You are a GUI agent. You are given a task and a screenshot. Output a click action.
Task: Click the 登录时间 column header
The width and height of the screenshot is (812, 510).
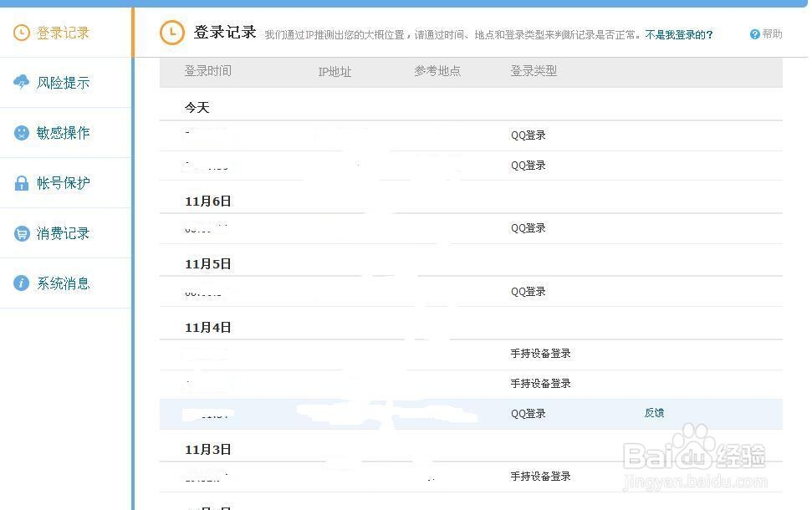coord(207,72)
